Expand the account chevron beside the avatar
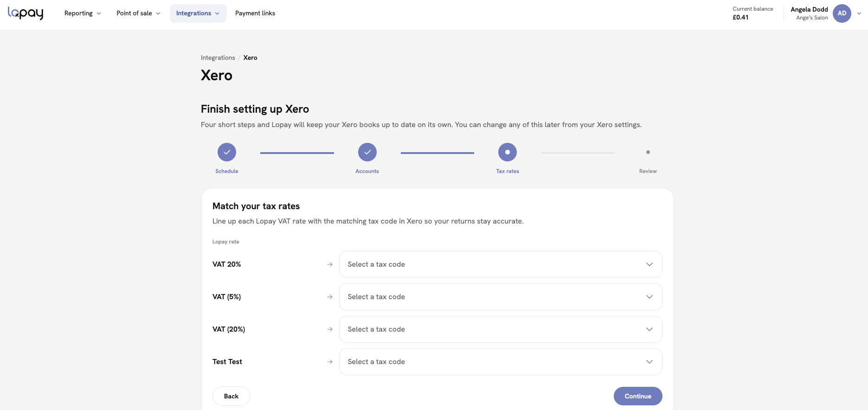 [x=859, y=13]
